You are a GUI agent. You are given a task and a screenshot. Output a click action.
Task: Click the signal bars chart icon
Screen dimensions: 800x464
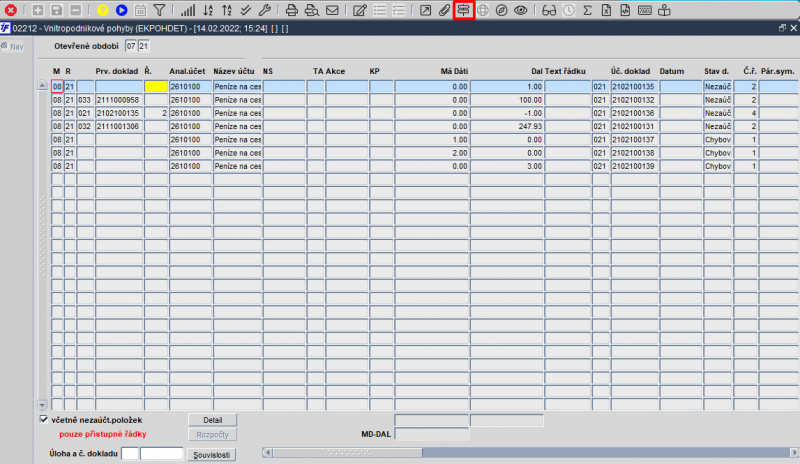point(188,10)
